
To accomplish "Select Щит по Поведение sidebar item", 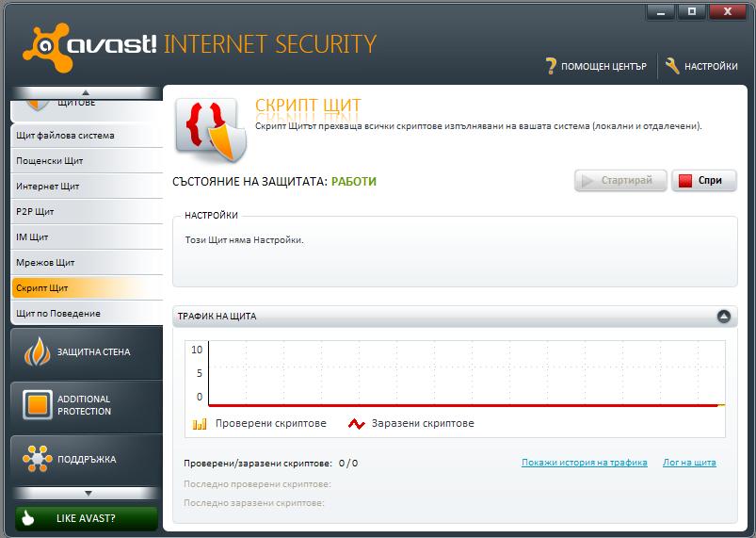I will 87,314.
